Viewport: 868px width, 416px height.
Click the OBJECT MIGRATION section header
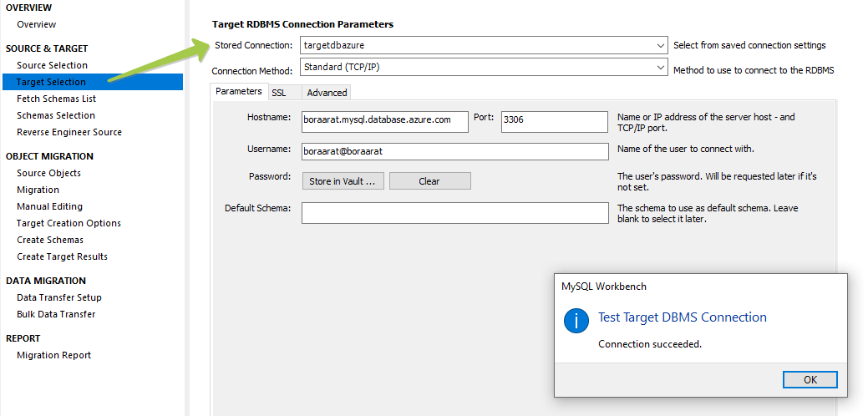[49, 156]
